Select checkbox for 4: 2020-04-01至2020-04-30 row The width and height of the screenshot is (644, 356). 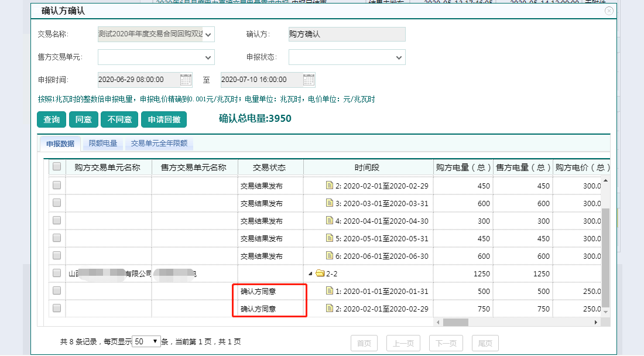[x=57, y=221]
